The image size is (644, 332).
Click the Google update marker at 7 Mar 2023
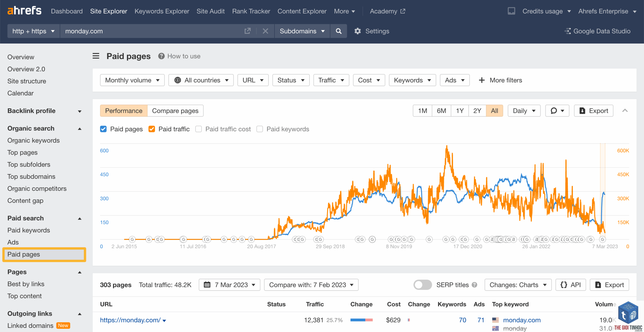pos(602,239)
